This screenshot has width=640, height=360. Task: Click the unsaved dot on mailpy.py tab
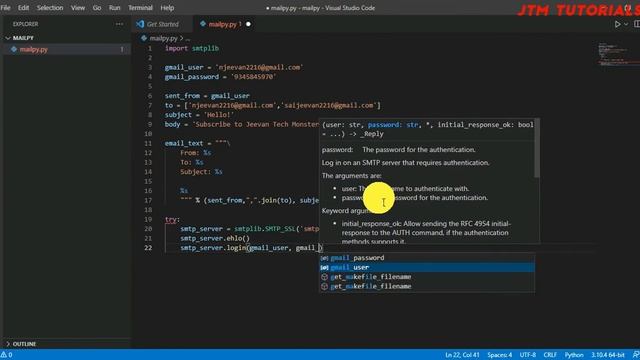248,24
